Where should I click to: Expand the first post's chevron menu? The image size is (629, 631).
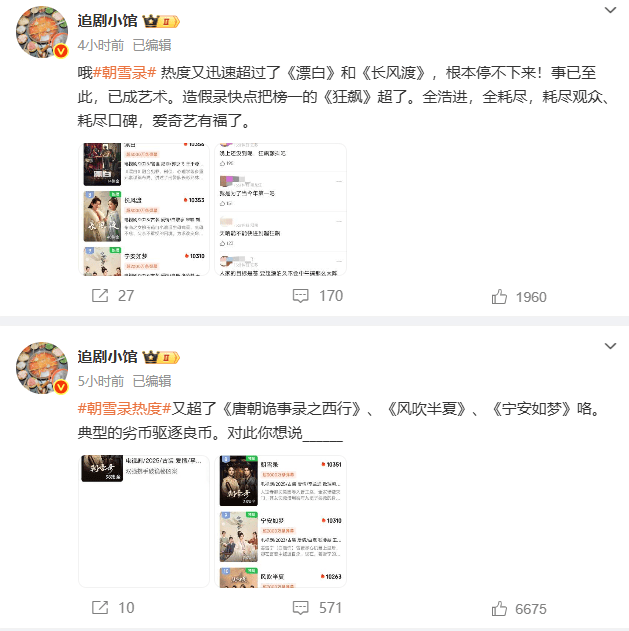coord(610,10)
